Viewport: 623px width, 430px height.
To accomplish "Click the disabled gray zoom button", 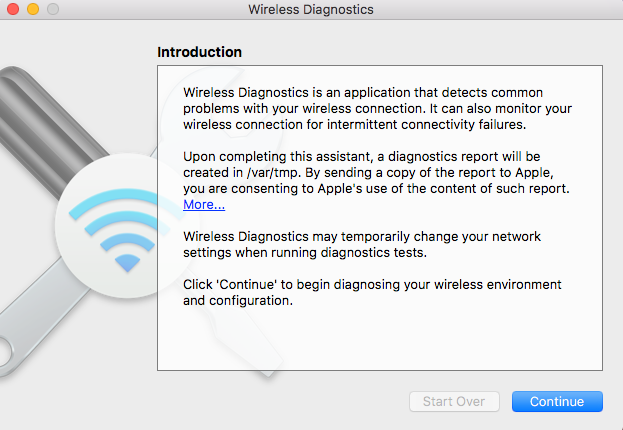I will pos(52,9).
